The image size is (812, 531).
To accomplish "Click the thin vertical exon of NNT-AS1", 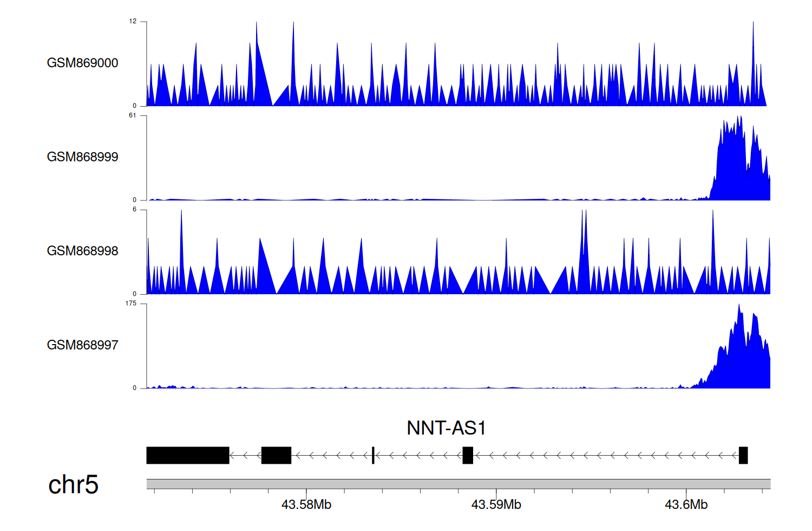I will pos(373,455).
